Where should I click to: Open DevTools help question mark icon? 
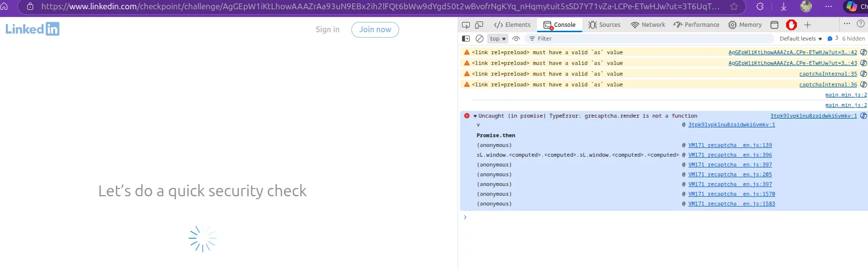861,23
